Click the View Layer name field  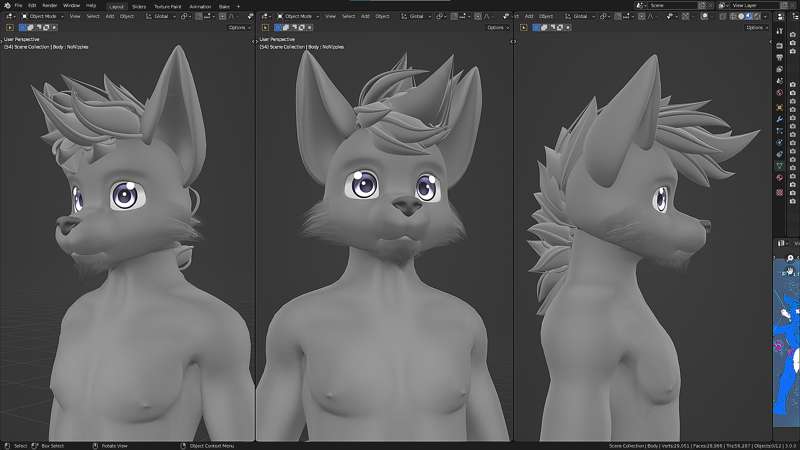click(756, 5)
